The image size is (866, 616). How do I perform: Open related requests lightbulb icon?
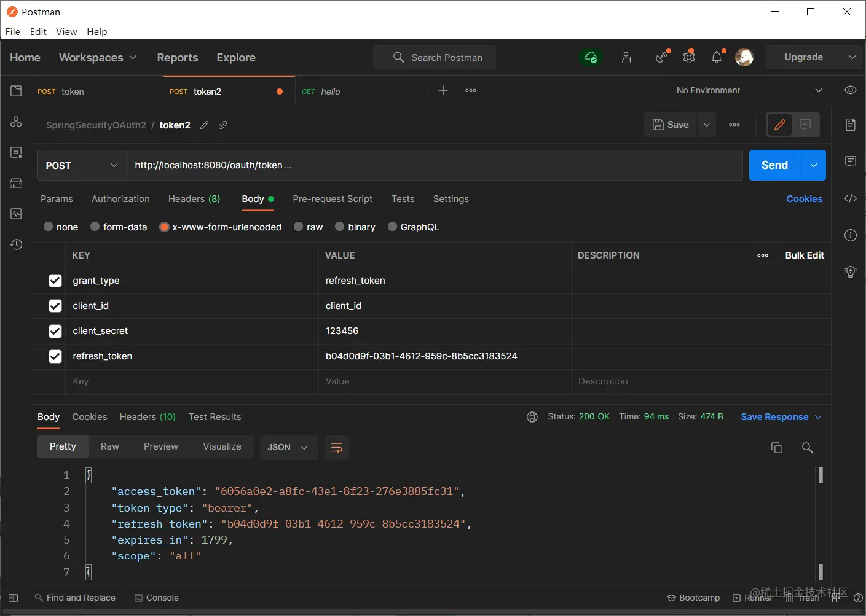[851, 272]
